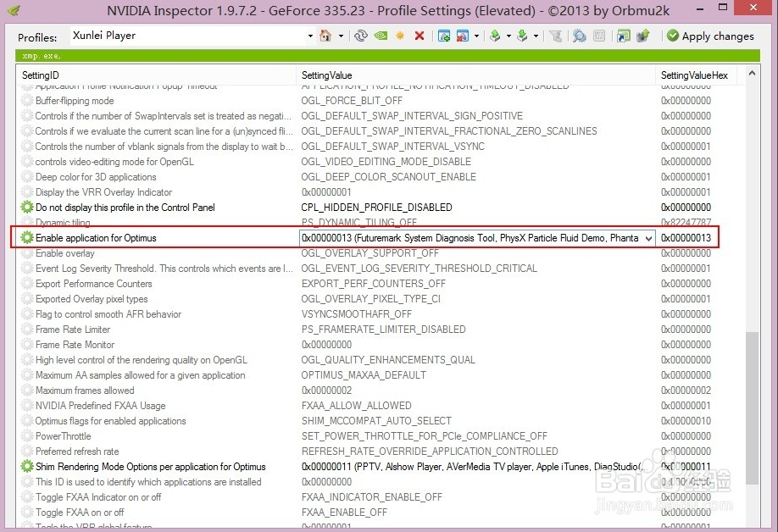Toggle the customized settings filter icon
This screenshot has height=532, width=778.
pyautogui.click(x=556, y=36)
